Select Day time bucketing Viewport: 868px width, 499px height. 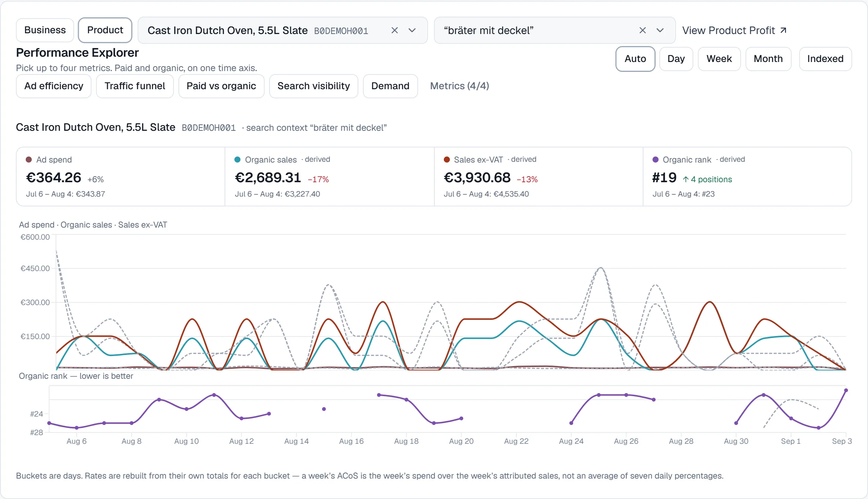(x=676, y=59)
